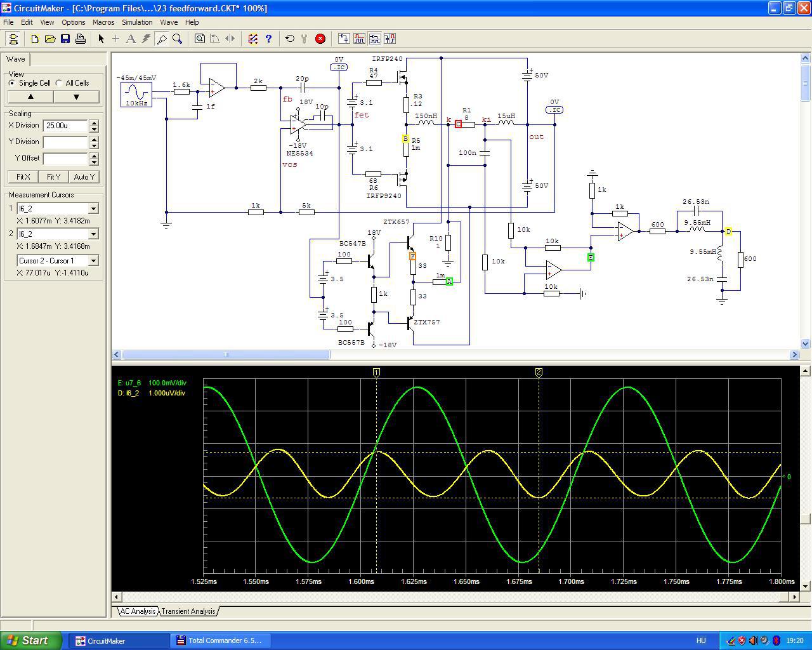Screen dimensions: 812x650
Task: Click the last toolbar icon with red-blue traces
Action: pos(390,39)
